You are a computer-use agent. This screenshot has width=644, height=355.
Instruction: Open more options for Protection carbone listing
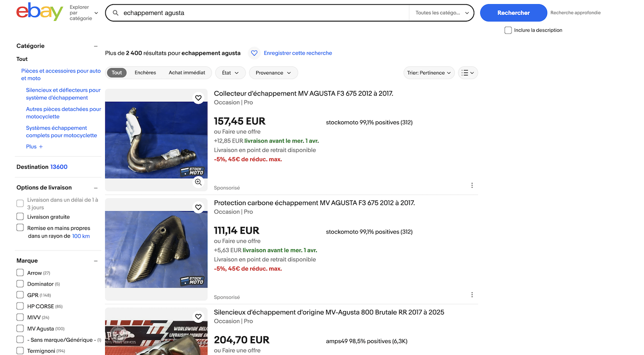(x=472, y=295)
